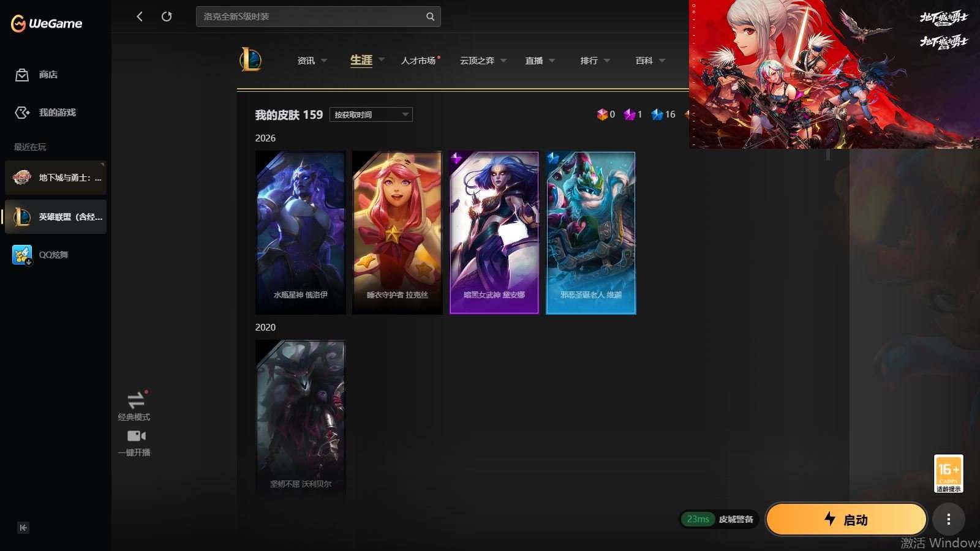Click the orange gem count icon
The width and height of the screenshot is (980, 551).
pos(602,114)
